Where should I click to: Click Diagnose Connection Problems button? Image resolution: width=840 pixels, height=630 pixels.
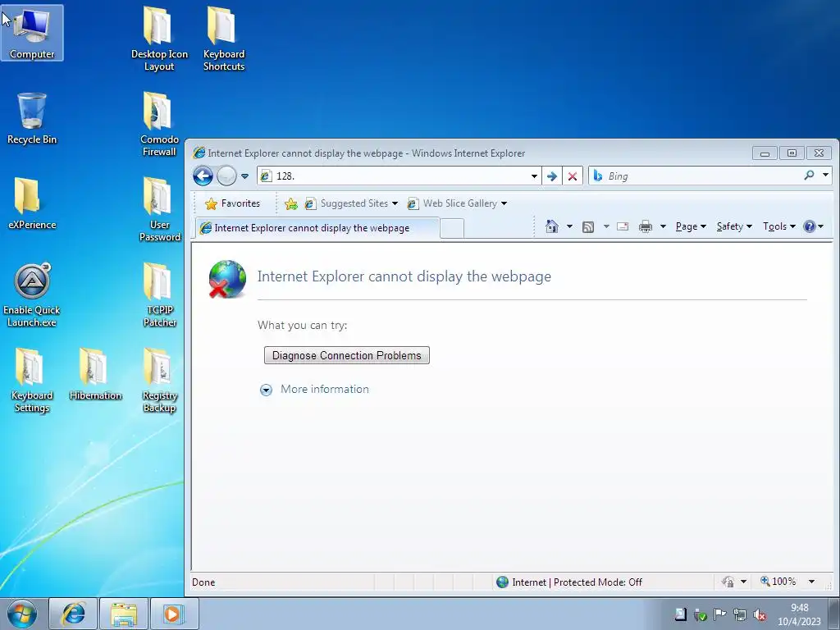(x=347, y=355)
